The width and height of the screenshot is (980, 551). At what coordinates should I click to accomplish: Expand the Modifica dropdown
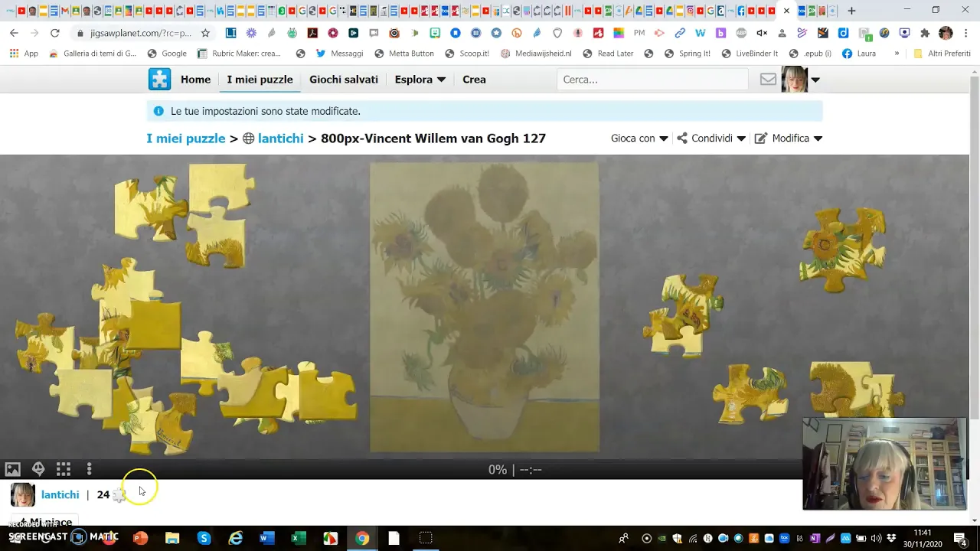789,139
